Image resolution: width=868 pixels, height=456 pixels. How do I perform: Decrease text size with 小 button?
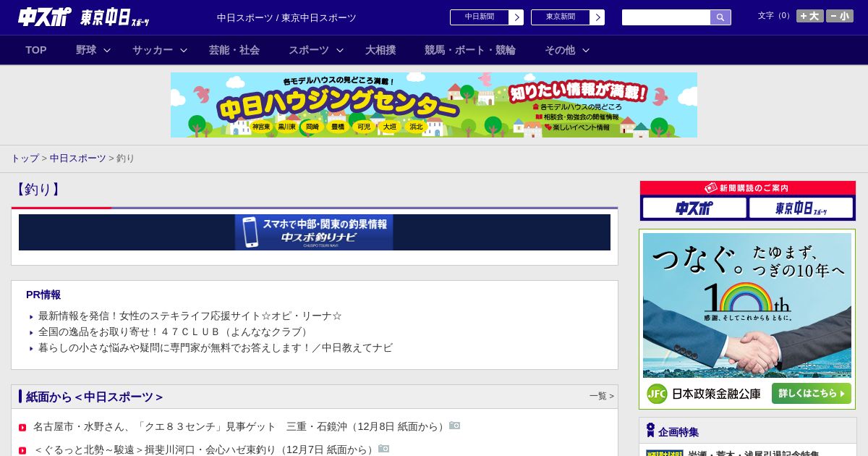click(x=840, y=16)
